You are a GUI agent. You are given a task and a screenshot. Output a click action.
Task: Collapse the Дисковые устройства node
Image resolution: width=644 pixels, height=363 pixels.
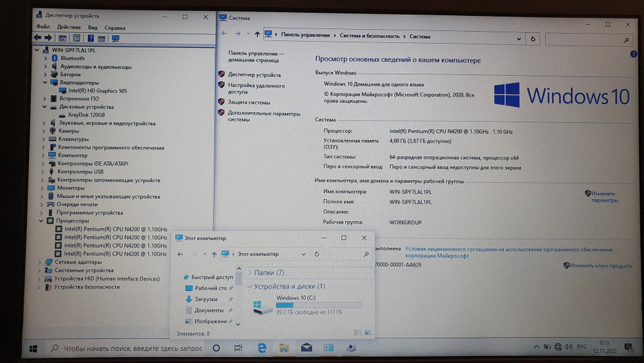pyautogui.click(x=44, y=107)
